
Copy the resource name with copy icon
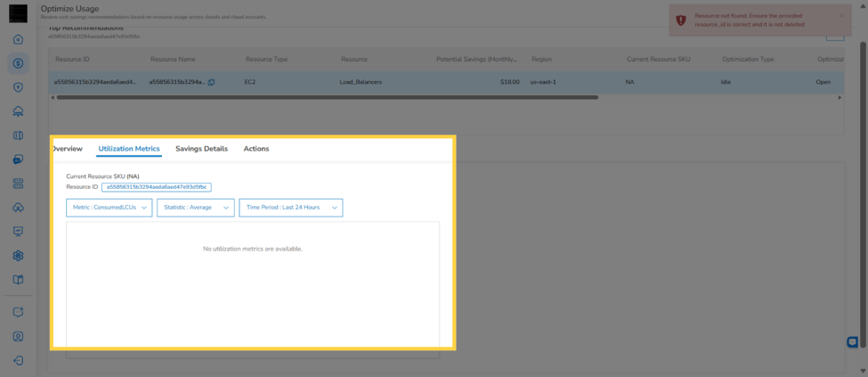[212, 82]
